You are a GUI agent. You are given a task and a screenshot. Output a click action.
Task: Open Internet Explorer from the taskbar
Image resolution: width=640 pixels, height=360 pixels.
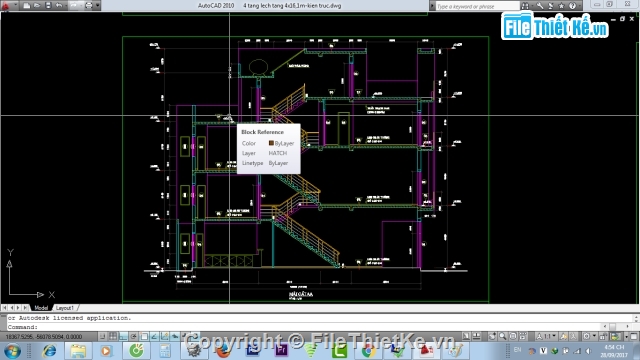click(x=50, y=351)
